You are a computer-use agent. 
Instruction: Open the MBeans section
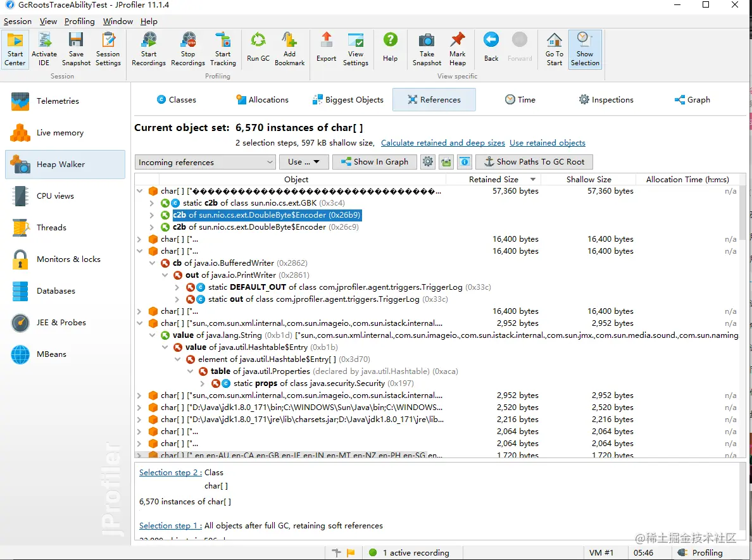[65, 354]
